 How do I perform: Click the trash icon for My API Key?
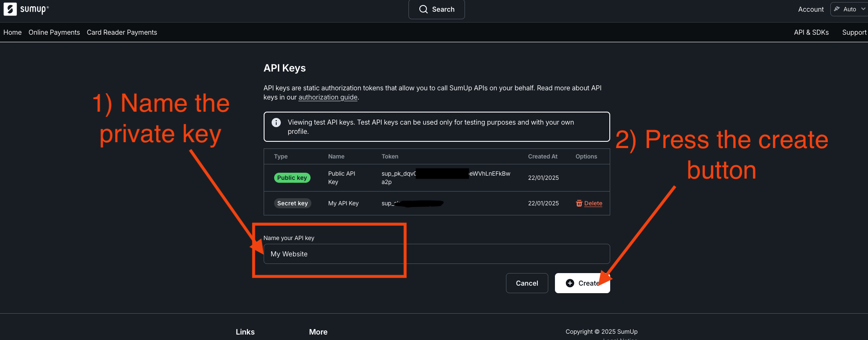tap(579, 203)
